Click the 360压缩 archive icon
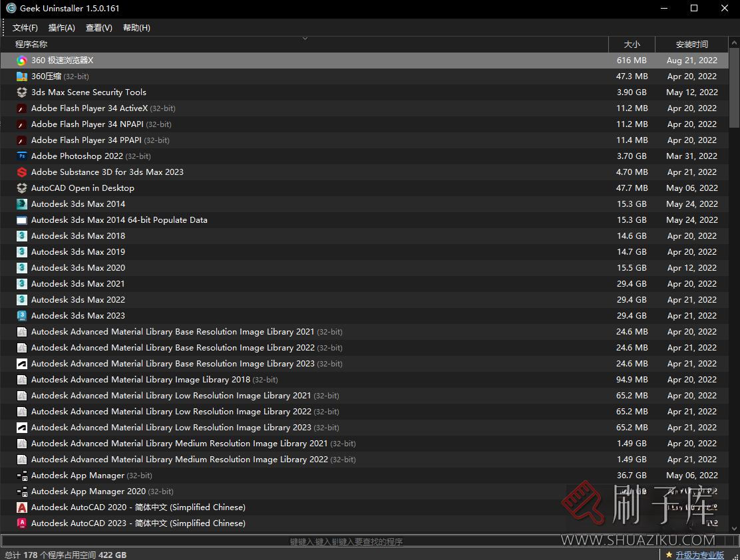 tap(22, 76)
